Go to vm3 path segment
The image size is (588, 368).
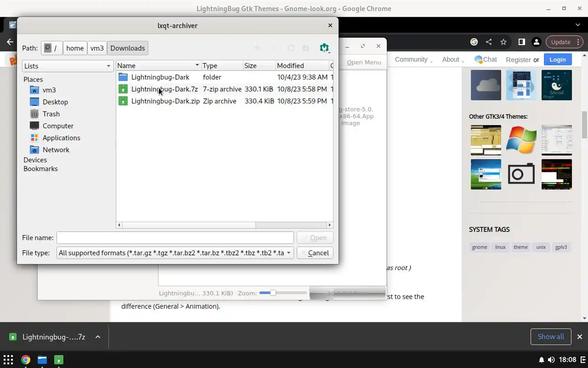click(x=97, y=48)
